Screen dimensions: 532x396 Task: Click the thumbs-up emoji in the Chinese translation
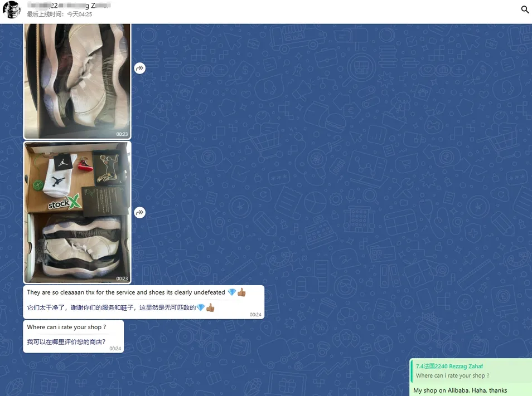coord(210,307)
